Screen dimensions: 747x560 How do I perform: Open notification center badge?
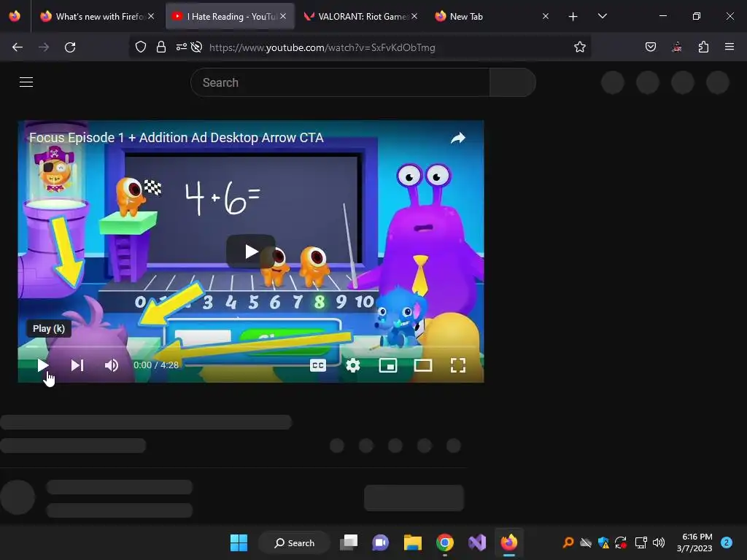point(727,542)
